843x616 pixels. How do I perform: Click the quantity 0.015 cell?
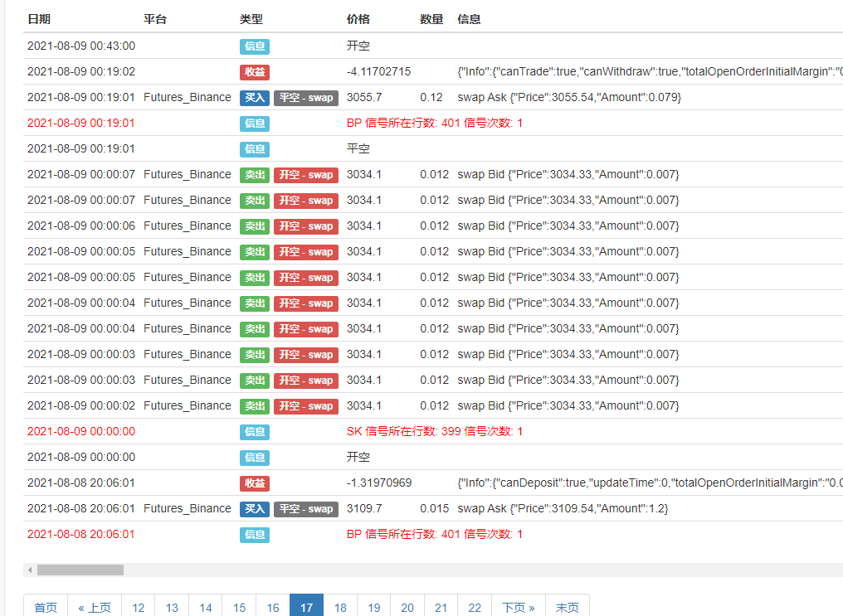point(435,508)
